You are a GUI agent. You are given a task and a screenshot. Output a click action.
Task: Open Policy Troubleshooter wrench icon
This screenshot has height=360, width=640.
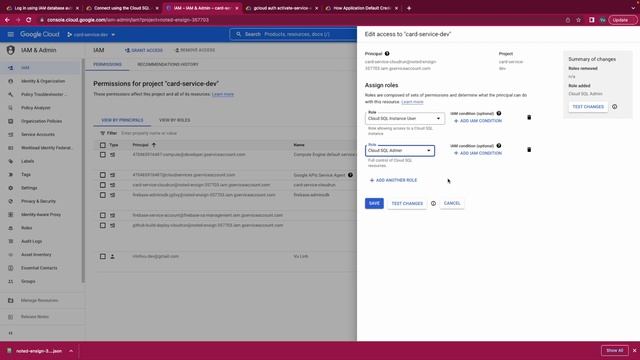pyautogui.click(x=11, y=94)
